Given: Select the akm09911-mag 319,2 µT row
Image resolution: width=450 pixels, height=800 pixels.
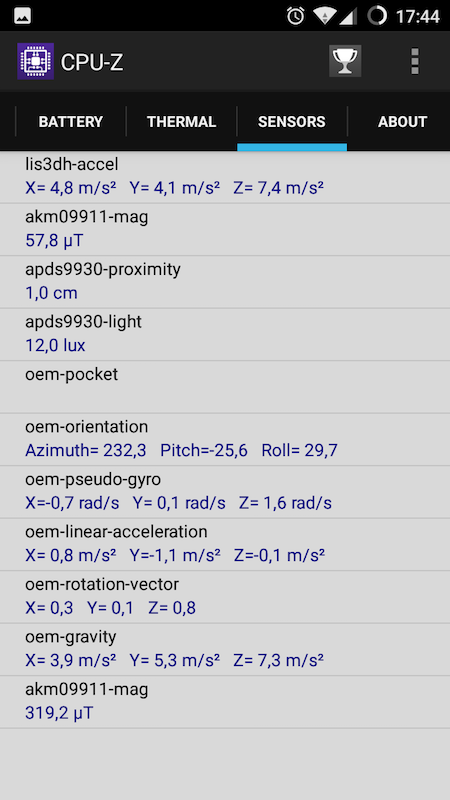Looking at the screenshot, I should pyautogui.click(x=225, y=703).
